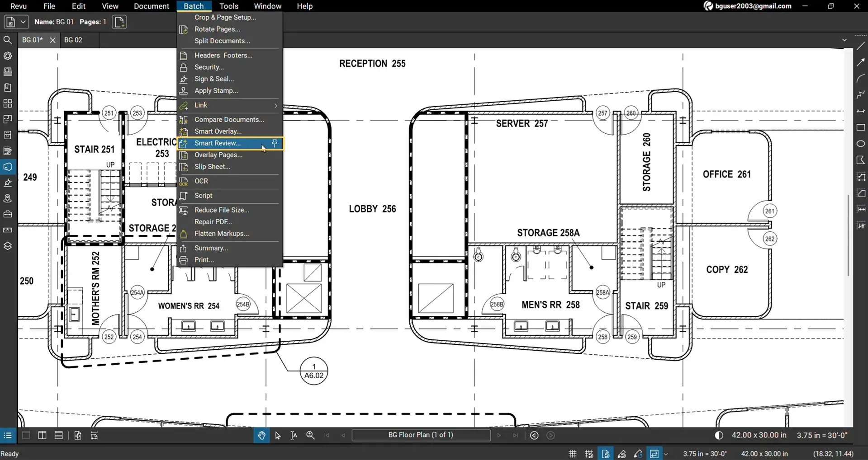Image resolution: width=868 pixels, height=460 pixels.
Task: Select the Area measurement tool
Action: 861,193
